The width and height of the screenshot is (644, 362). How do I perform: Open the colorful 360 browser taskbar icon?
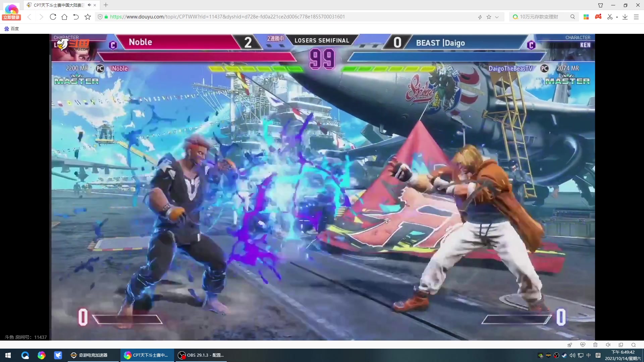pyautogui.click(x=41, y=355)
